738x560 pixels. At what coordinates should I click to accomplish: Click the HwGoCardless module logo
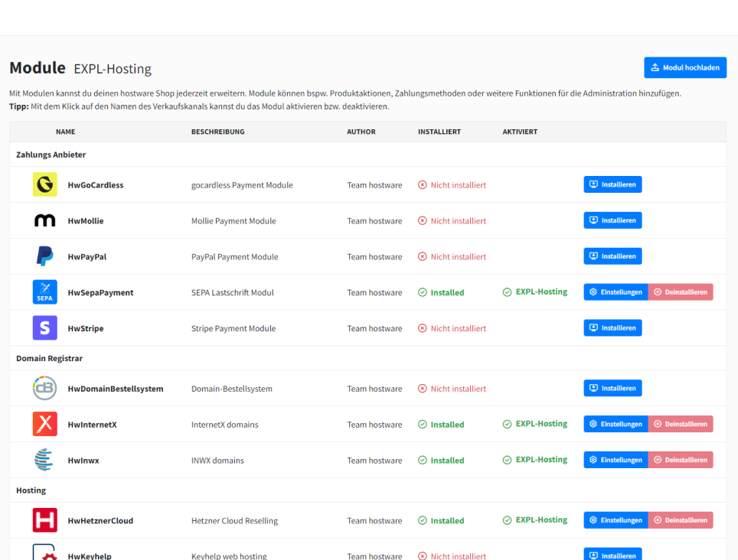coord(44,184)
